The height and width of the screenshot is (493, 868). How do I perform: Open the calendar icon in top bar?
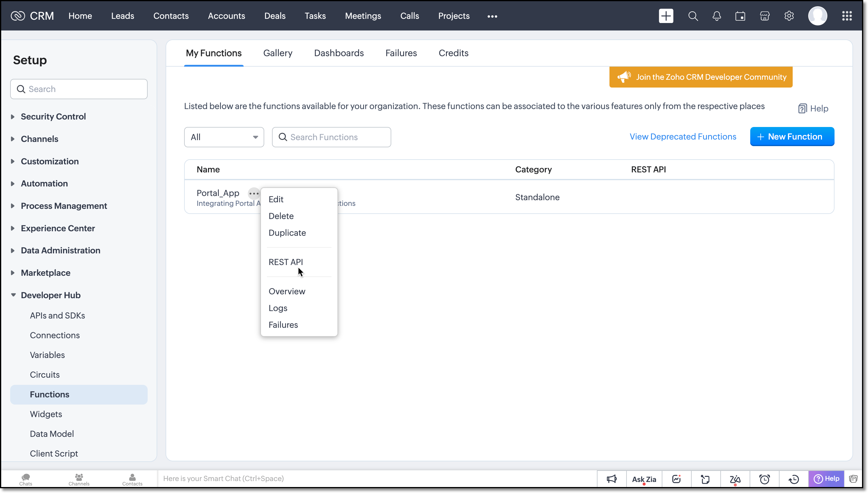740,16
